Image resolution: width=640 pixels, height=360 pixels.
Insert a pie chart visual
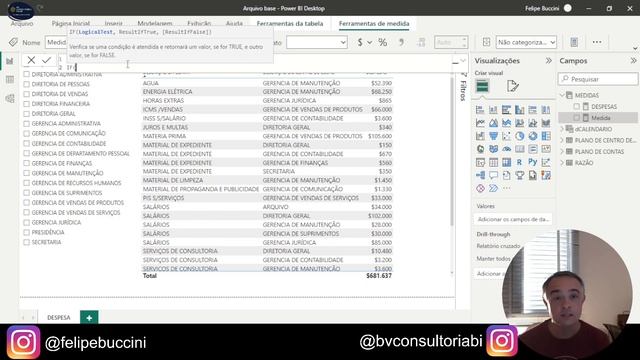520,136
